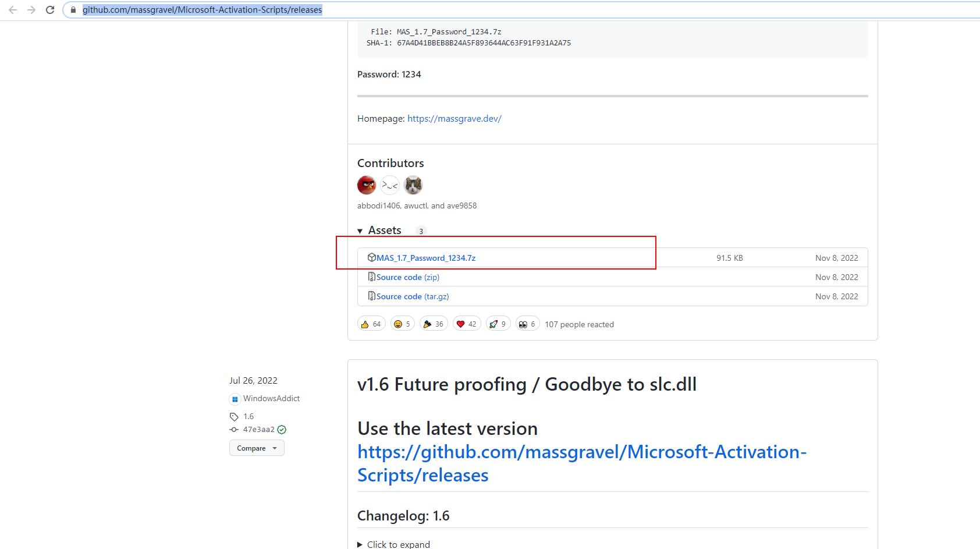
Task: React with the party popper emoji (36)
Action: point(434,324)
